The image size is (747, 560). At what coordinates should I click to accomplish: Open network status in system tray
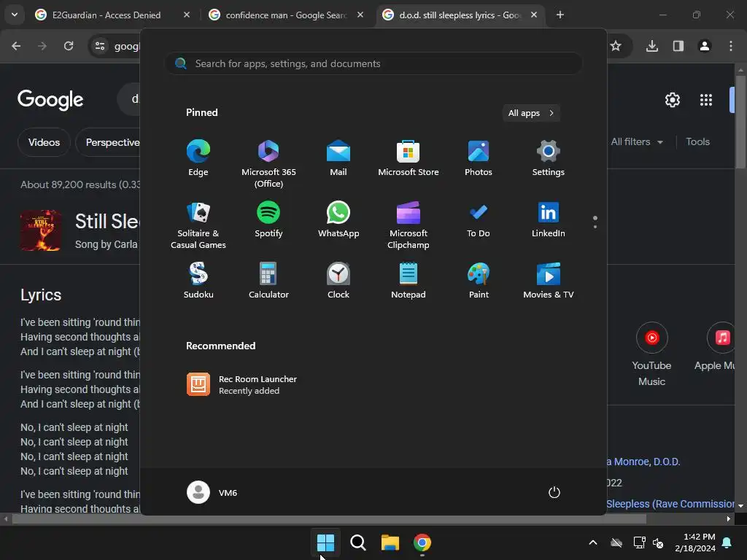pyautogui.click(x=639, y=542)
